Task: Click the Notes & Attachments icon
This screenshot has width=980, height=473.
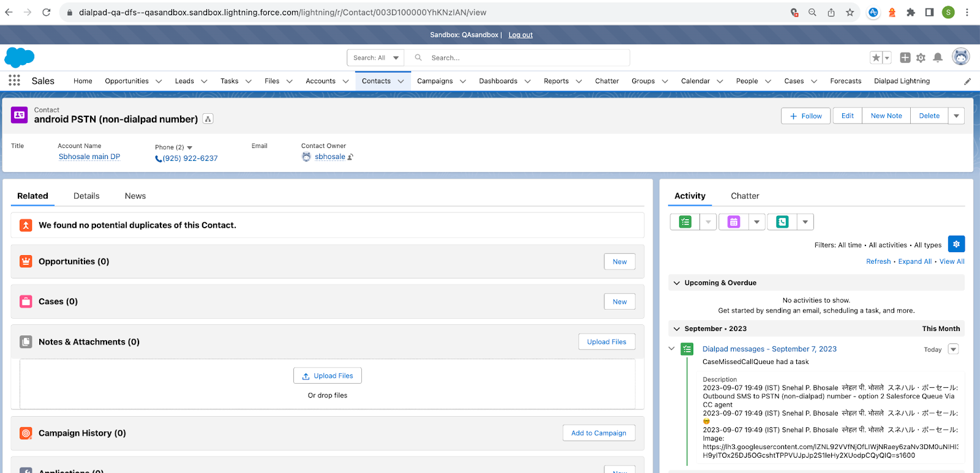Action: point(26,342)
